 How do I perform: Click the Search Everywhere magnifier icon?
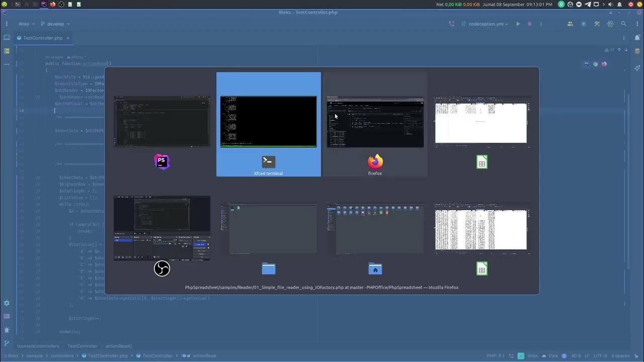coord(624,24)
